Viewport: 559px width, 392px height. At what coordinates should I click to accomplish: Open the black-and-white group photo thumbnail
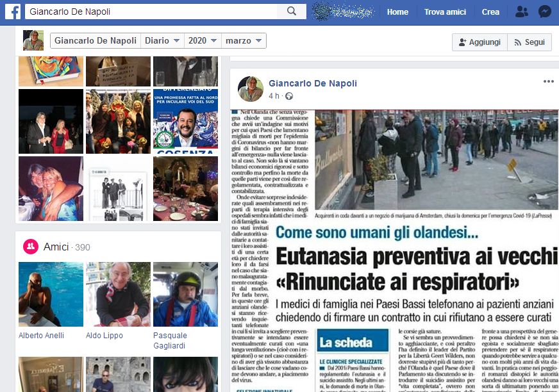point(119,188)
